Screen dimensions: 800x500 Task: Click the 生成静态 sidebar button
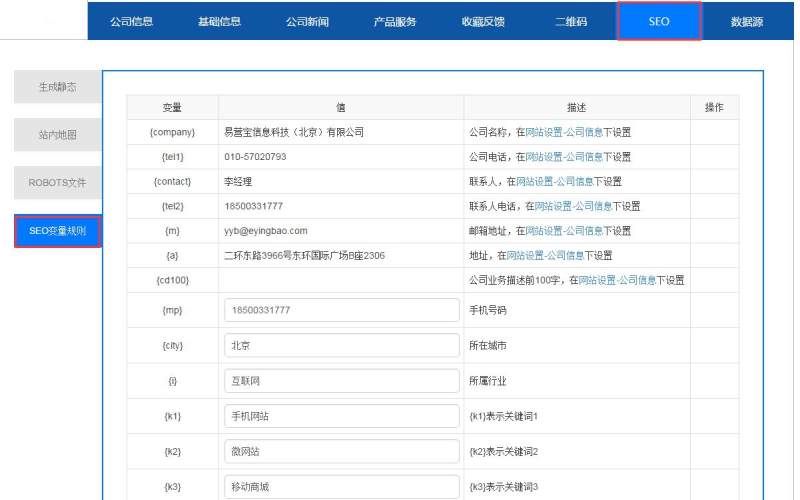[x=57, y=87]
